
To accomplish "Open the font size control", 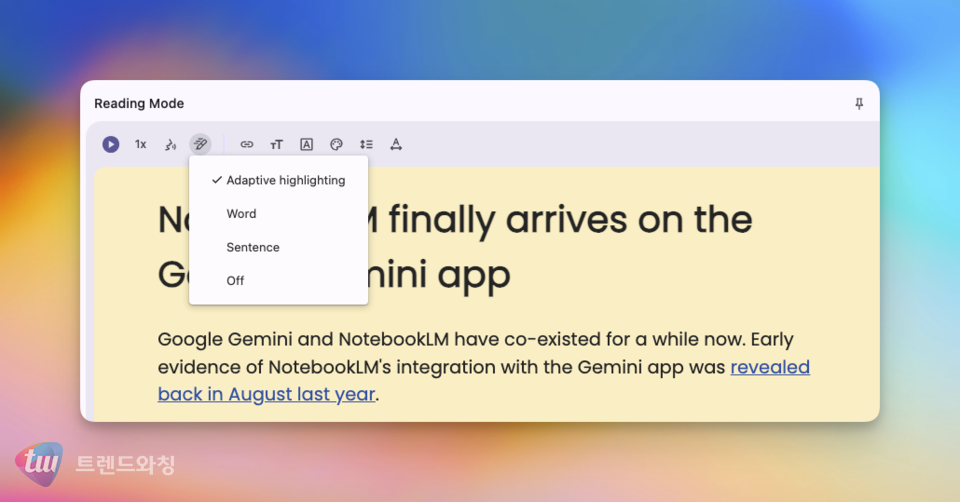I will click(x=277, y=144).
